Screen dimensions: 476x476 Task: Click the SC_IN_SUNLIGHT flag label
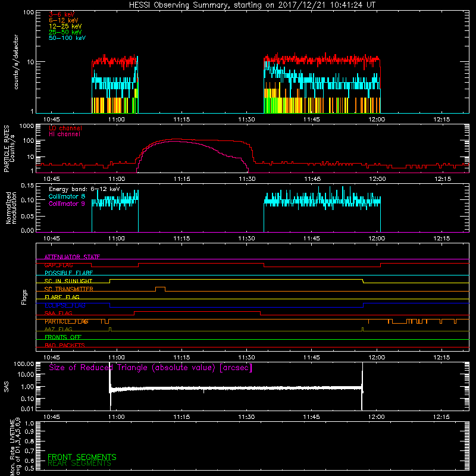coord(68,281)
